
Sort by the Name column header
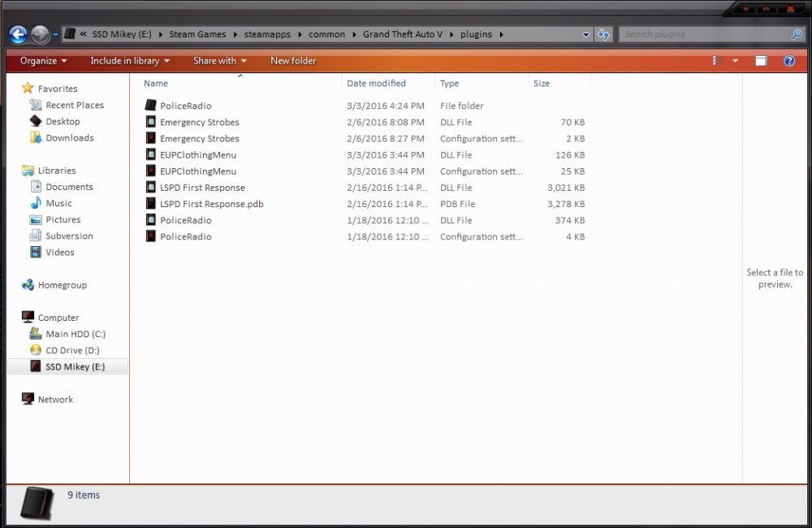[156, 84]
